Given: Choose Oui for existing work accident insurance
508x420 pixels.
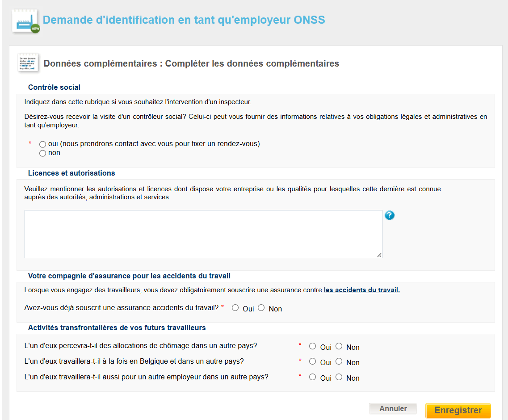Looking at the screenshot, I should [x=235, y=308].
